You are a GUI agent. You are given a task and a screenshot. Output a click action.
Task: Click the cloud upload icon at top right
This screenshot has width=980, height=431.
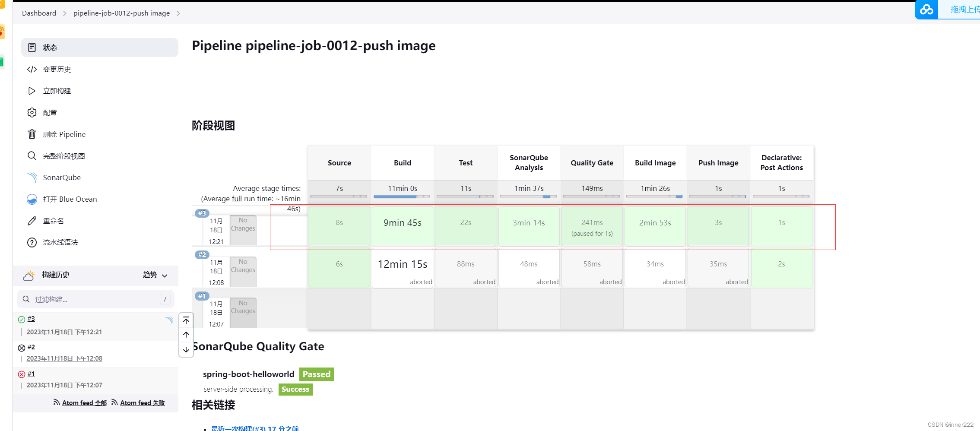tap(926, 9)
